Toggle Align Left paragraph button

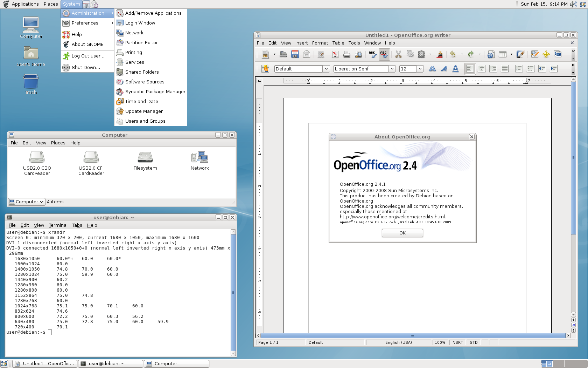pyautogui.click(x=470, y=69)
